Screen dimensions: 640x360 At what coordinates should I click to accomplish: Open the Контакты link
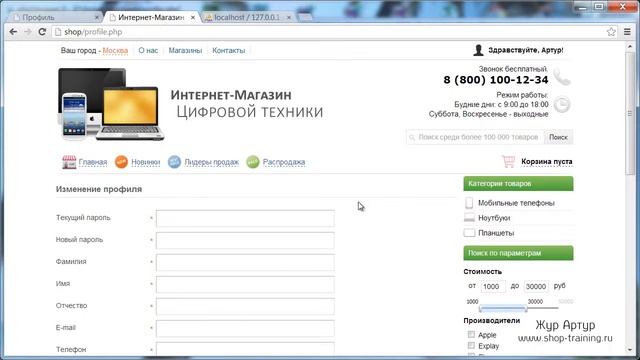click(229, 51)
